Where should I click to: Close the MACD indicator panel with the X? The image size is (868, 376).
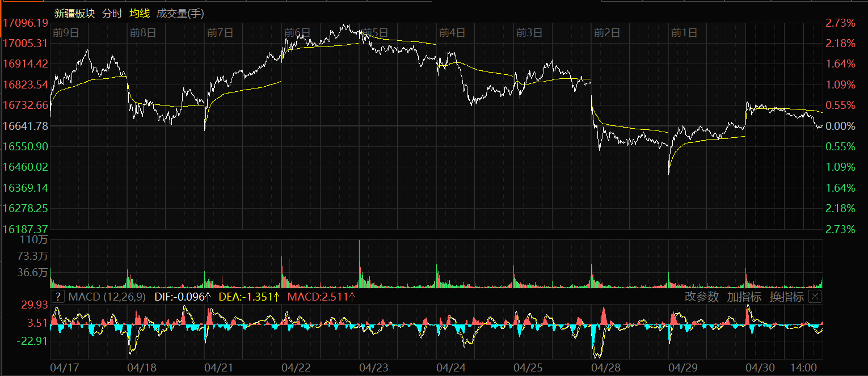(815, 297)
